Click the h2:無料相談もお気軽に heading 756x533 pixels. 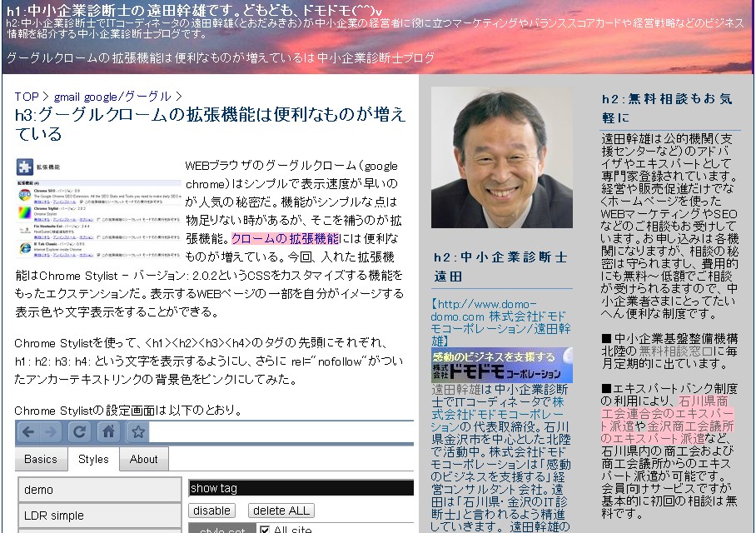pyautogui.click(x=667, y=108)
